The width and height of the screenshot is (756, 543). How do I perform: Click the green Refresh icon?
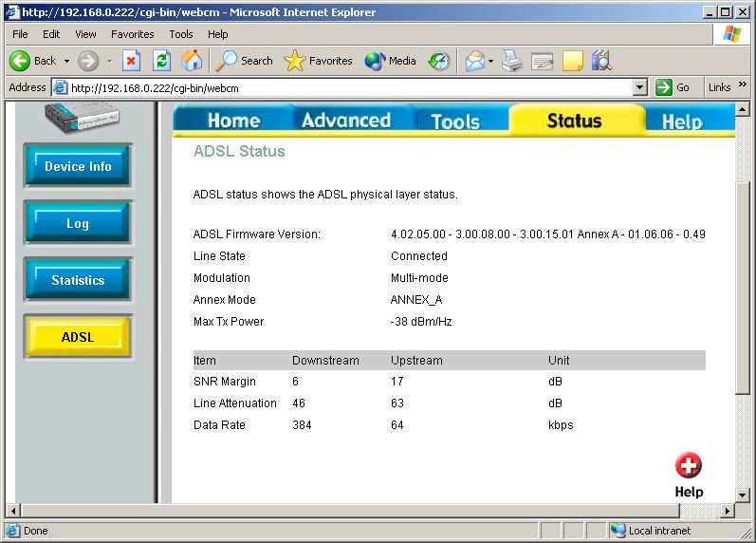(x=161, y=61)
